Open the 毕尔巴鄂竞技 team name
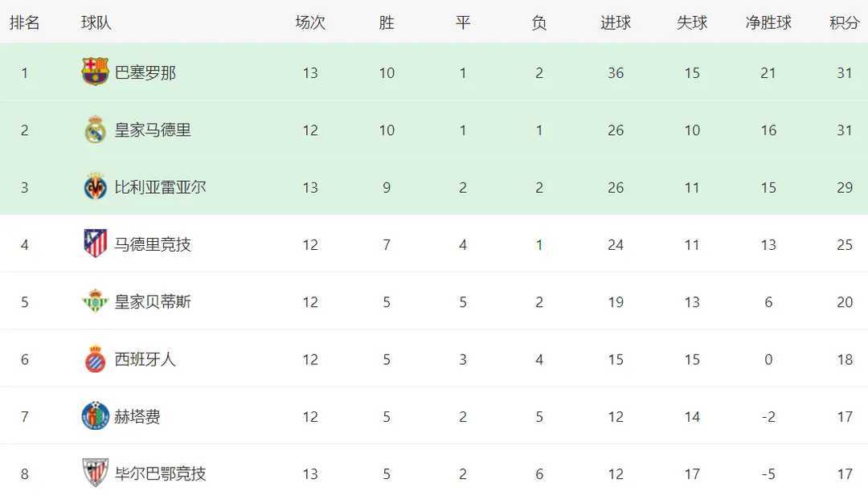 click(160, 473)
